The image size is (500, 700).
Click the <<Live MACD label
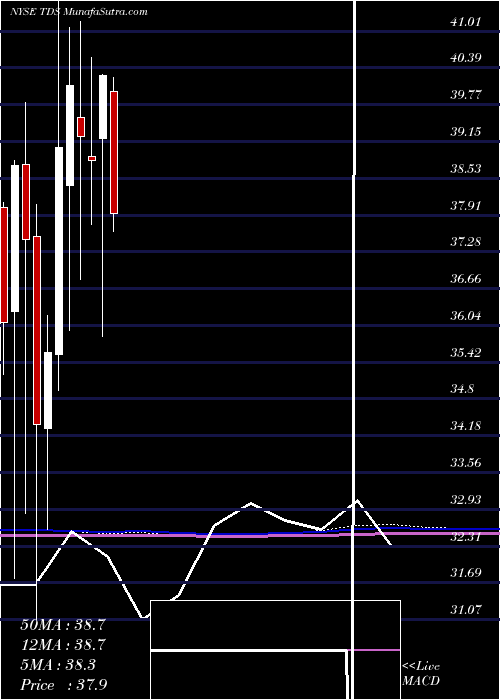point(421,674)
